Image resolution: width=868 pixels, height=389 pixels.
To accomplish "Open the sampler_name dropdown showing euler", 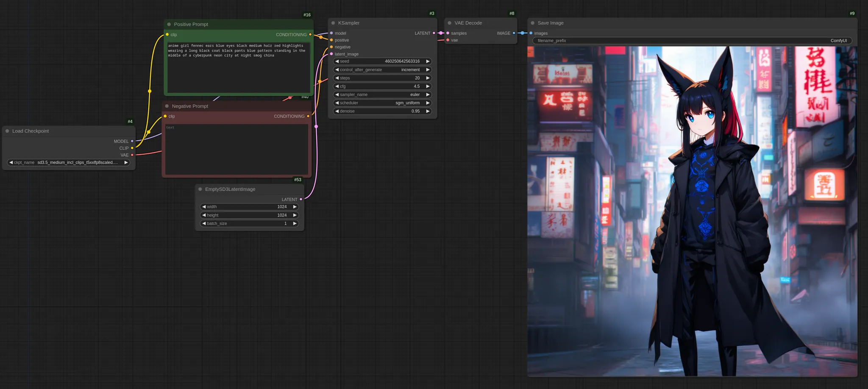I will pos(382,94).
